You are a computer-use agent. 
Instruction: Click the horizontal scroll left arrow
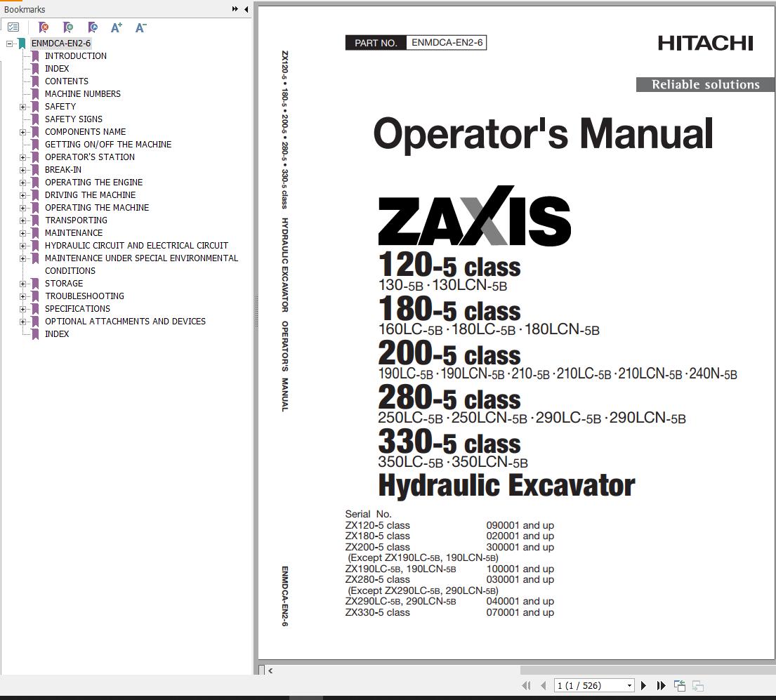tap(270, 671)
